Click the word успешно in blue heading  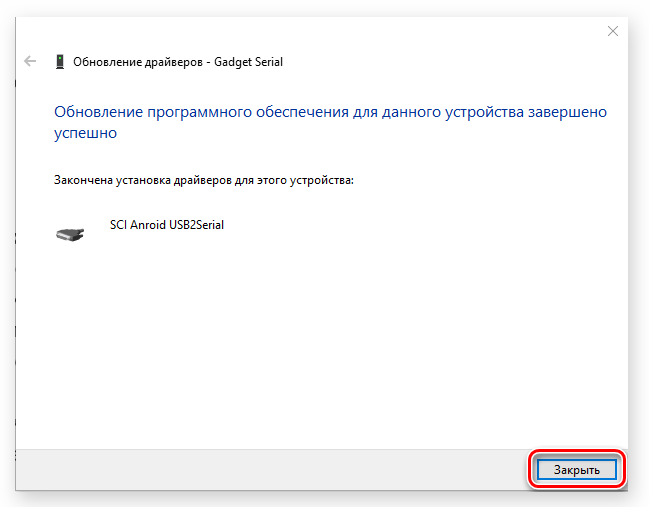tap(85, 133)
